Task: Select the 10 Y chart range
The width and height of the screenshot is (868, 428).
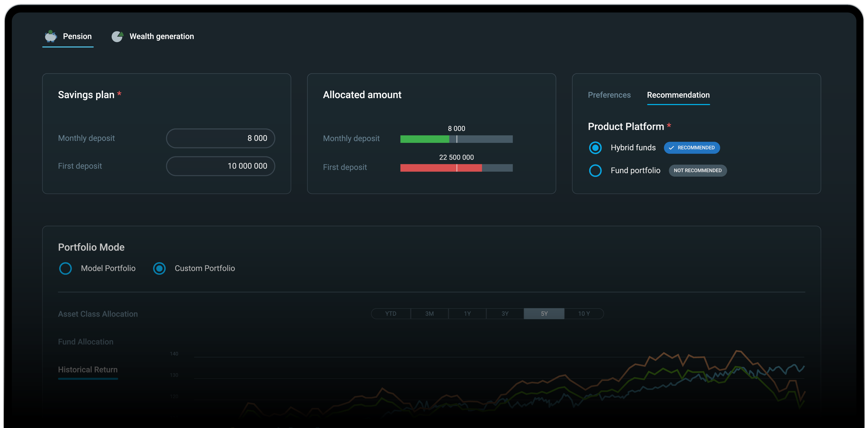Action: pos(584,313)
